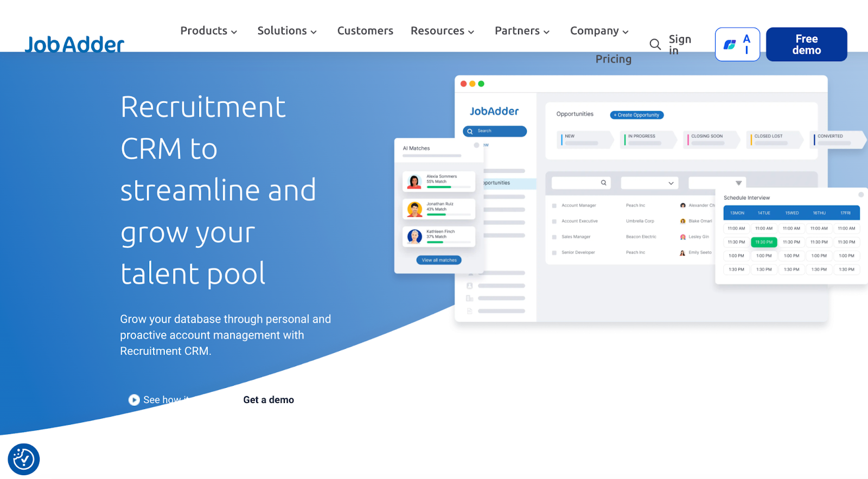Click the green window dot in mockup
The width and height of the screenshot is (868, 479).
tap(481, 84)
